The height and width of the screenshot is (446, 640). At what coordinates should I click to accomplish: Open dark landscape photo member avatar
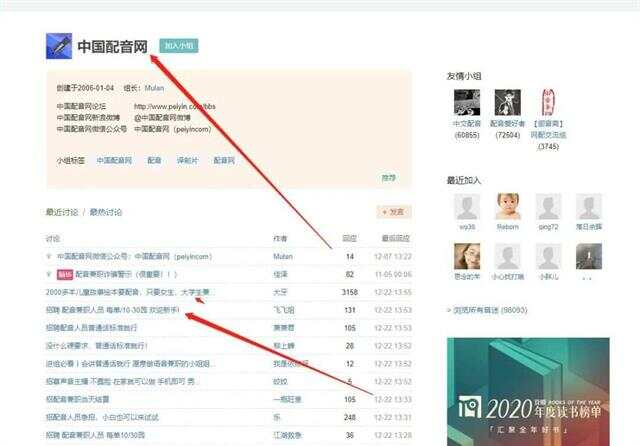click(x=589, y=256)
